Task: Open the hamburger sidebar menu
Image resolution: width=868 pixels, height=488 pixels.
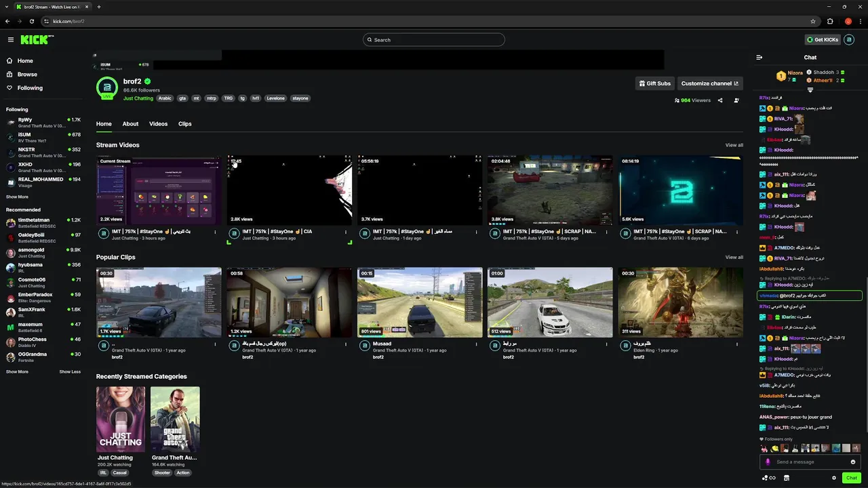Action: coord(10,40)
